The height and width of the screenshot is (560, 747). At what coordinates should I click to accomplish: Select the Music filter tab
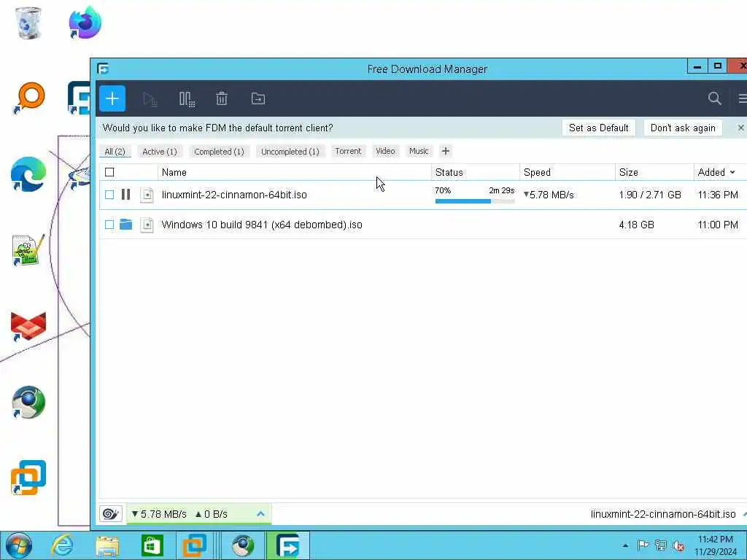(x=419, y=151)
